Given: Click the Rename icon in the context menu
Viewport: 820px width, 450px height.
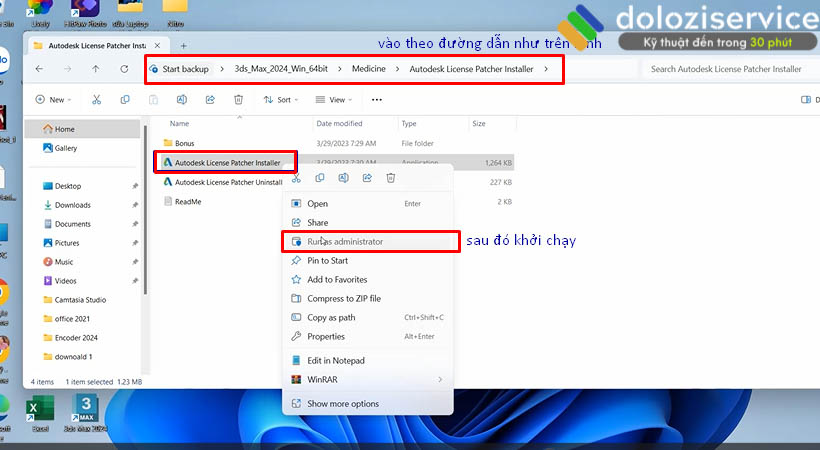Looking at the screenshot, I should (x=343, y=178).
